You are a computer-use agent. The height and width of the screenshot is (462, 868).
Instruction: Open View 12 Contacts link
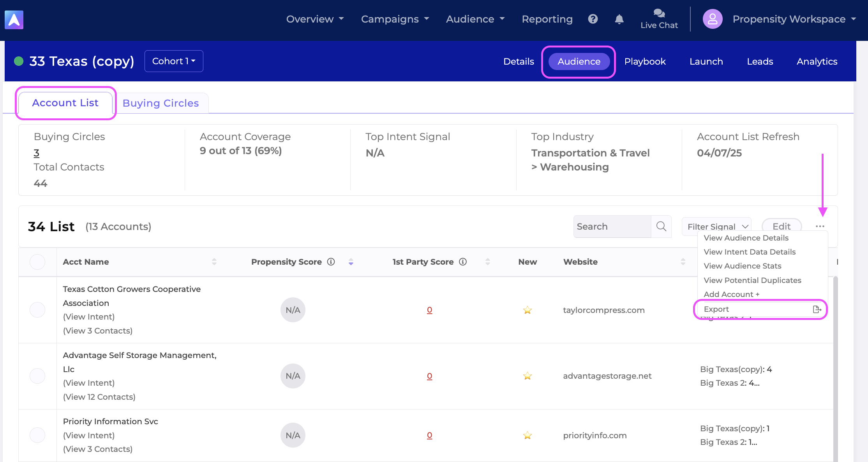(x=99, y=397)
